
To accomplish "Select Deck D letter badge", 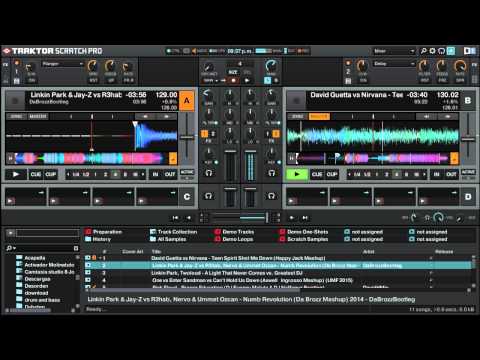I will click(x=468, y=197).
